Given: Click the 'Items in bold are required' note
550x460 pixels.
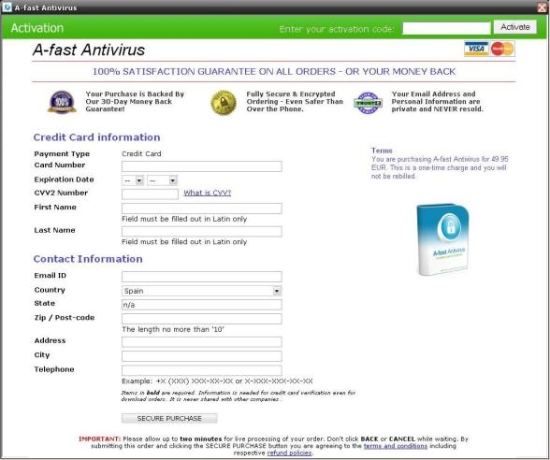Looking at the screenshot, I should pyautogui.click(x=238, y=396).
